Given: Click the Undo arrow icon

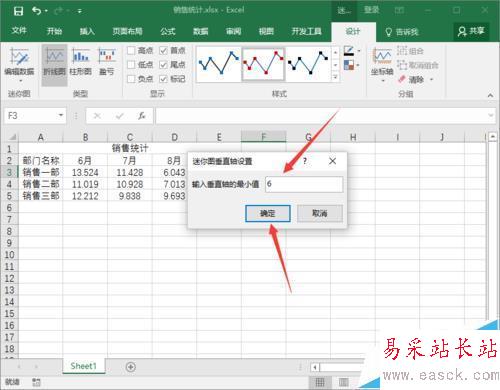Looking at the screenshot, I should [x=36, y=11].
